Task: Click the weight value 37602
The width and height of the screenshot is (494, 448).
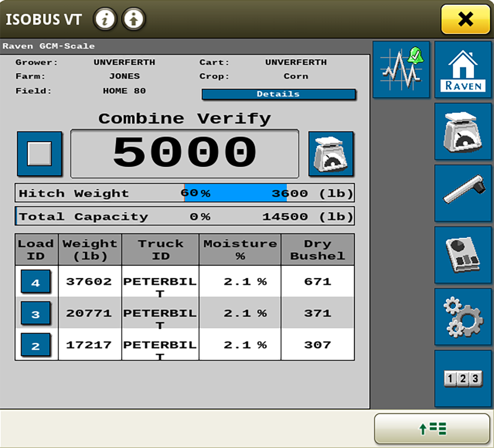Action: point(89,281)
